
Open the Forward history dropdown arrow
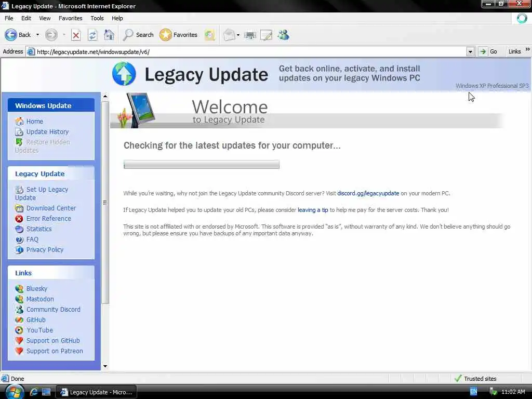tap(64, 35)
